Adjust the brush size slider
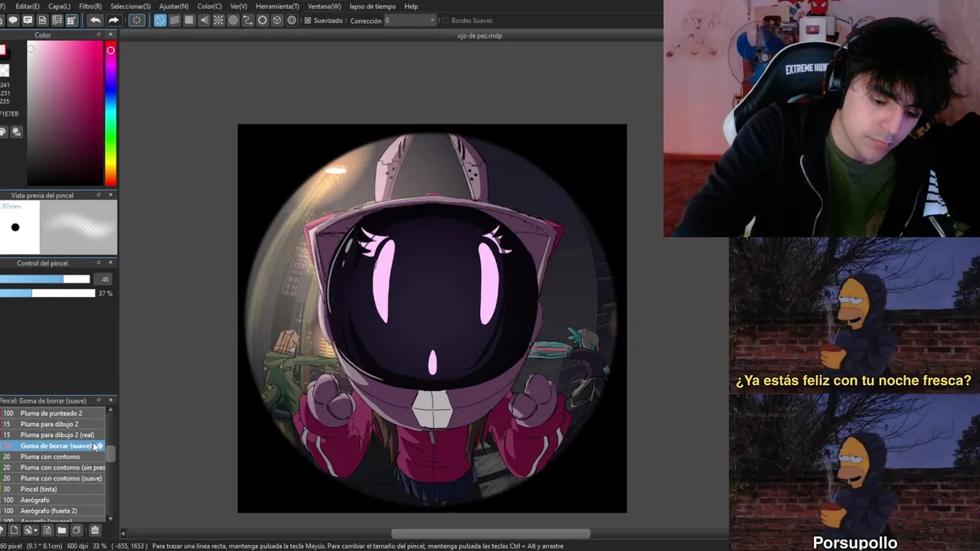Screen dimensions: 980x551 [45, 279]
